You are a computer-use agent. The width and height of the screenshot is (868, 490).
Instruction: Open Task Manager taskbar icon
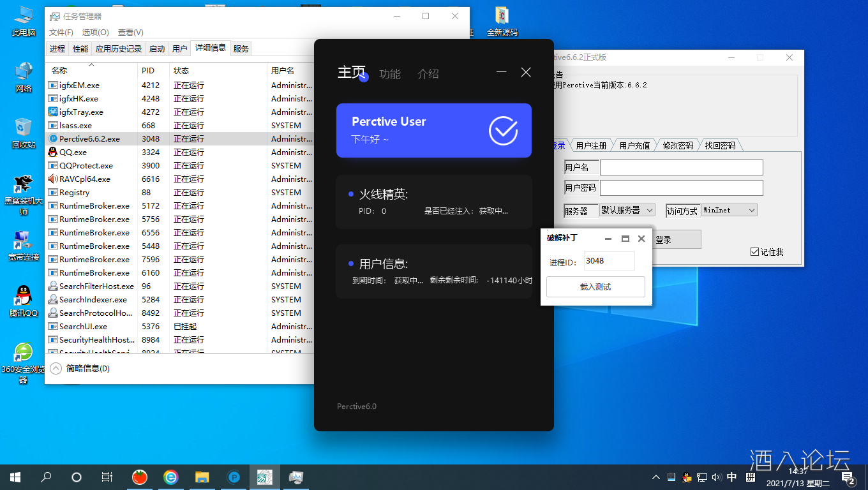pyautogui.click(x=296, y=477)
